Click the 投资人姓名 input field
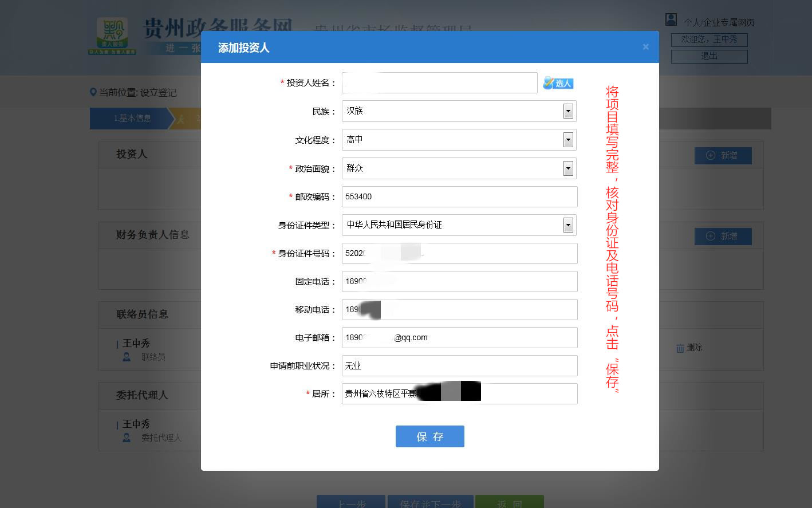Viewport: 812px width, 508px height. pyautogui.click(x=440, y=83)
